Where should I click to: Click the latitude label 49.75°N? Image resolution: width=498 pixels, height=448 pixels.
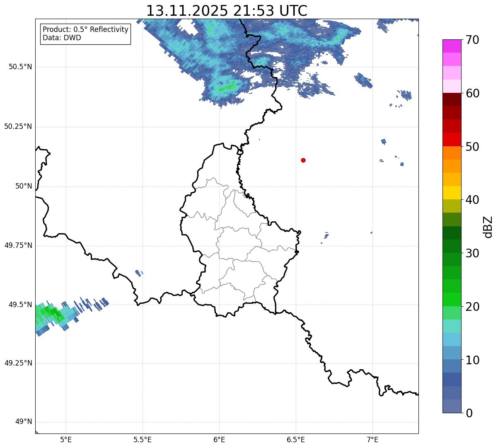click(x=18, y=245)
